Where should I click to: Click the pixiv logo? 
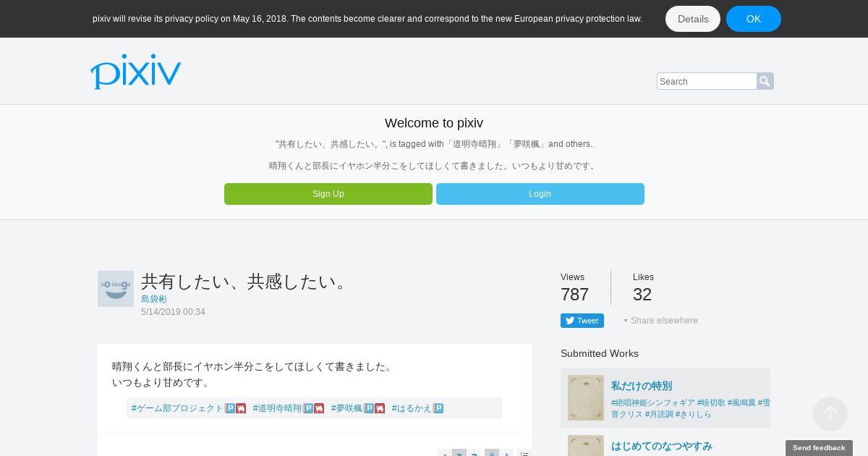coord(135,72)
